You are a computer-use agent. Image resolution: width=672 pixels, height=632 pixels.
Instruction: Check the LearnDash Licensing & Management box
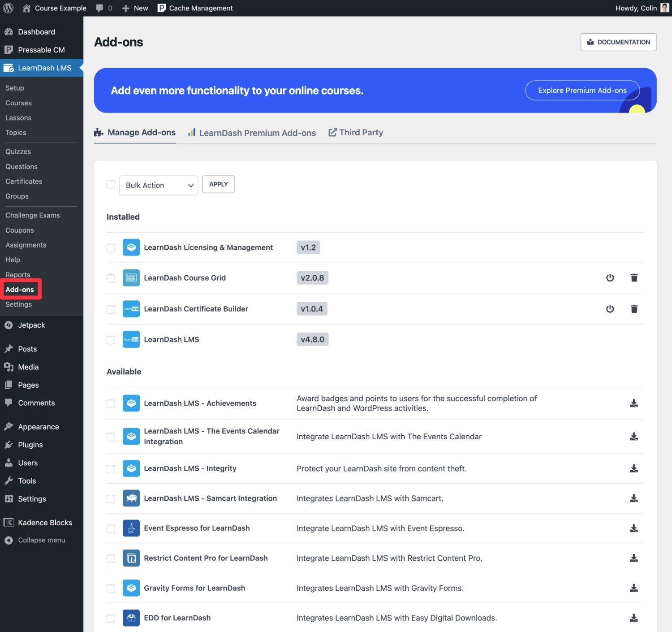111,248
